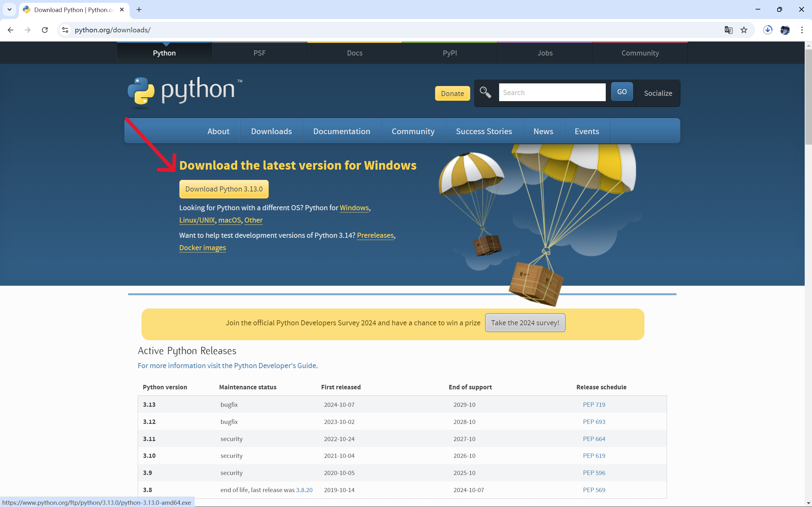Image resolution: width=812 pixels, height=507 pixels.
Task: Open the News menu item
Action: pos(543,131)
